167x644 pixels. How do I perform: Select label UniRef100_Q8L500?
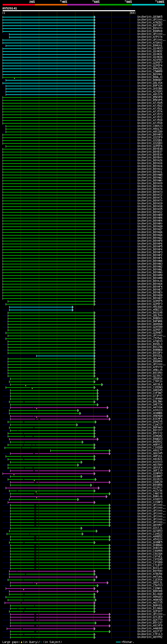click(150, 315)
